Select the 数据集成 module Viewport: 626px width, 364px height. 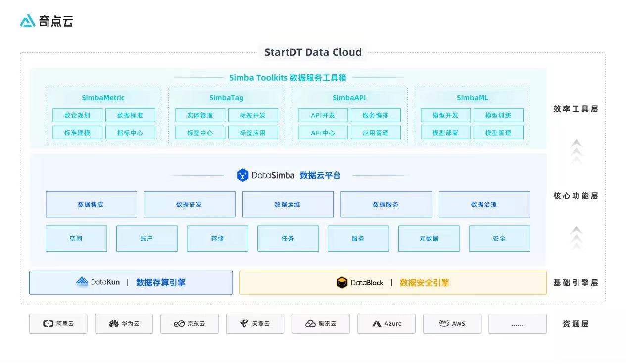[x=91, y=204]
